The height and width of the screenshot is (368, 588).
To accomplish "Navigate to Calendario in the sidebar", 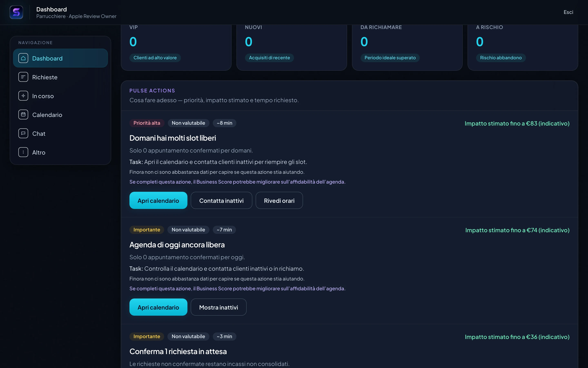I will tap(60, 115).
